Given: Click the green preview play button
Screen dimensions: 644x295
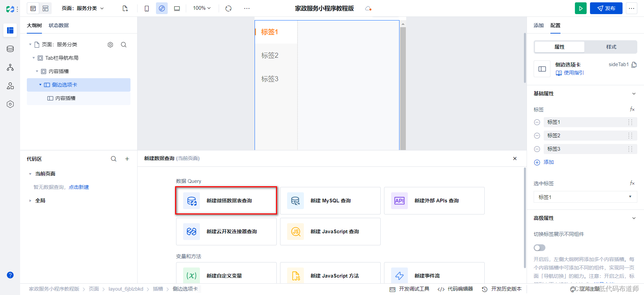Looking at the screenshot, I should (581, 8).
